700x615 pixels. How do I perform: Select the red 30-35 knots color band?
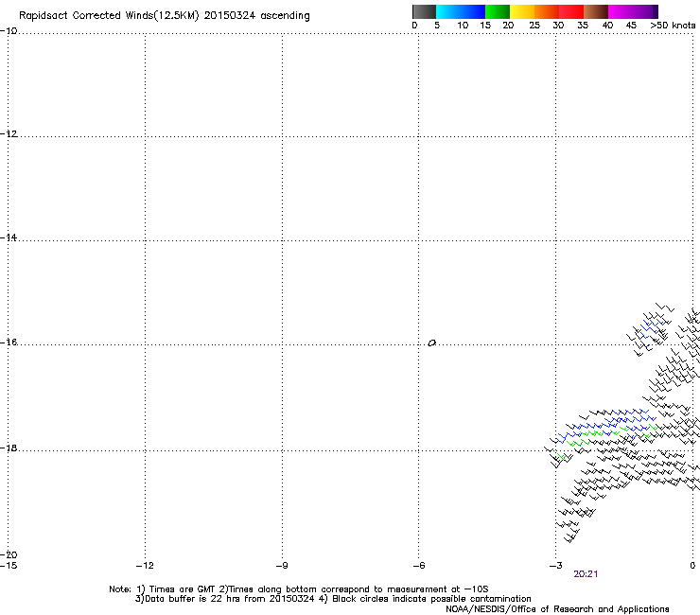pyautogui.click(x=571, y=11)
